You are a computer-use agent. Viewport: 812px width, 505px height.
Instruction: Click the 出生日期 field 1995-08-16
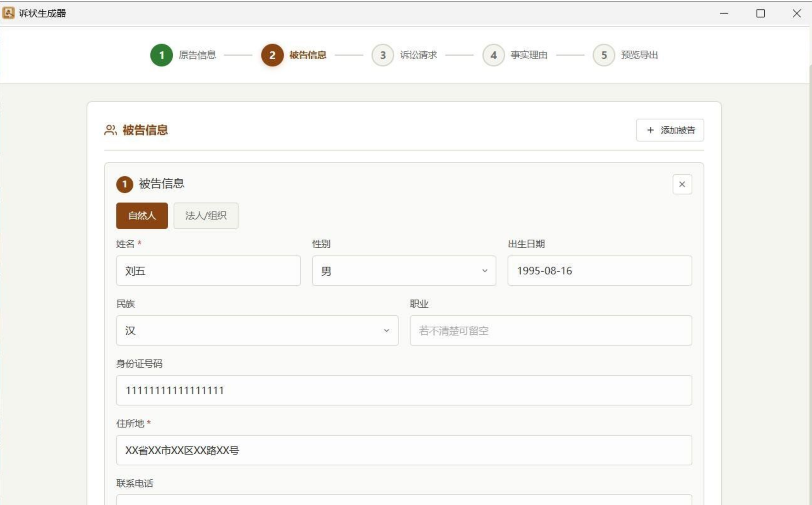point(600,271)
